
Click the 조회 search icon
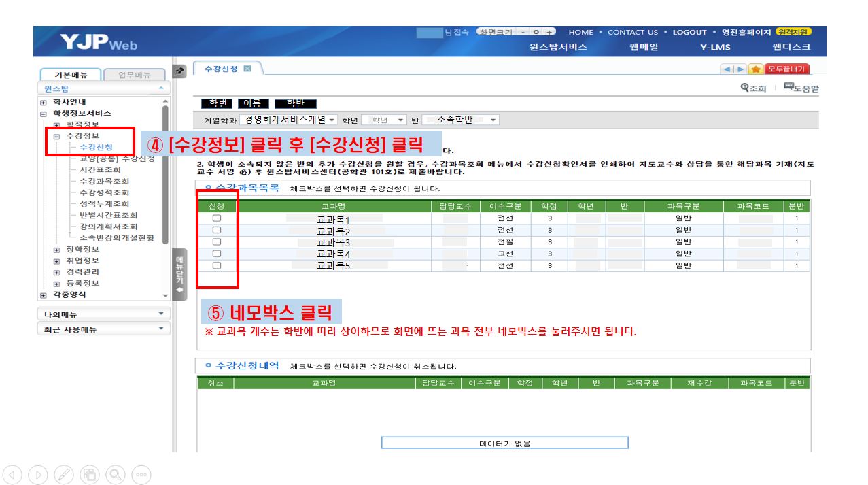(x=754, y=88)
